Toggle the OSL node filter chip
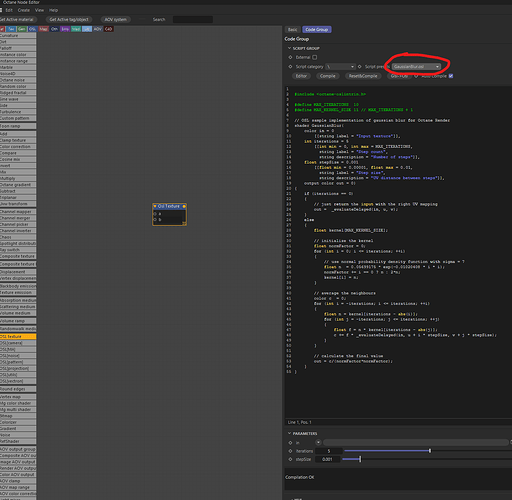Screen dimensions: 512x500 click(32, 29)
